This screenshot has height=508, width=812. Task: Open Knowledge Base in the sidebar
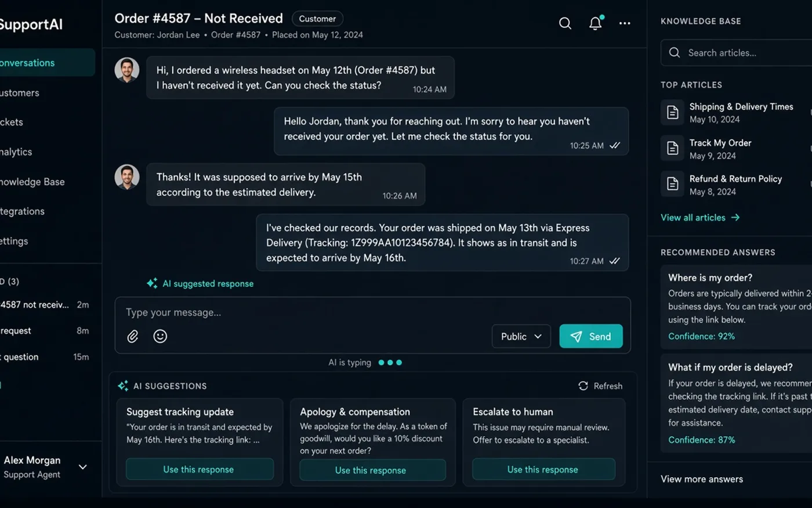pyautogui.click(x=32, y=182)
